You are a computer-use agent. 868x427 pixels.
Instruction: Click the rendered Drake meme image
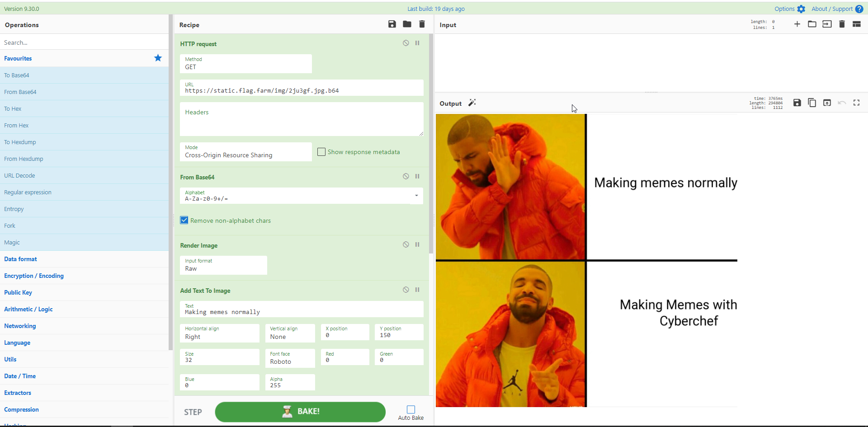click(586, 260)
